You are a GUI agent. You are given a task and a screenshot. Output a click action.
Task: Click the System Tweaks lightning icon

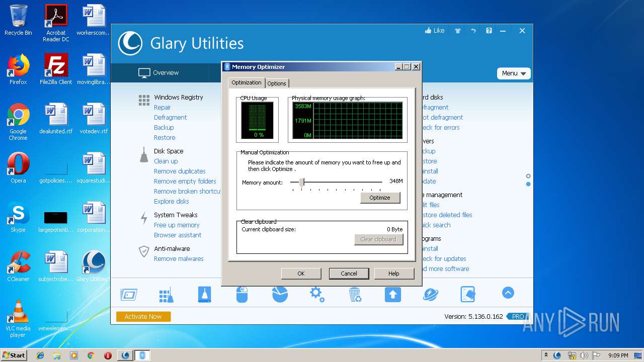(144, 218)
